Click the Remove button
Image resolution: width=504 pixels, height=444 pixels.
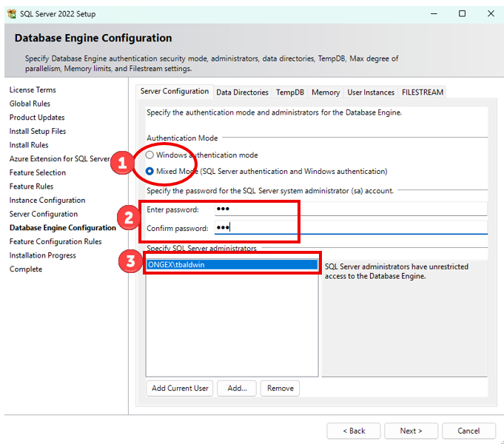[280, 388]
